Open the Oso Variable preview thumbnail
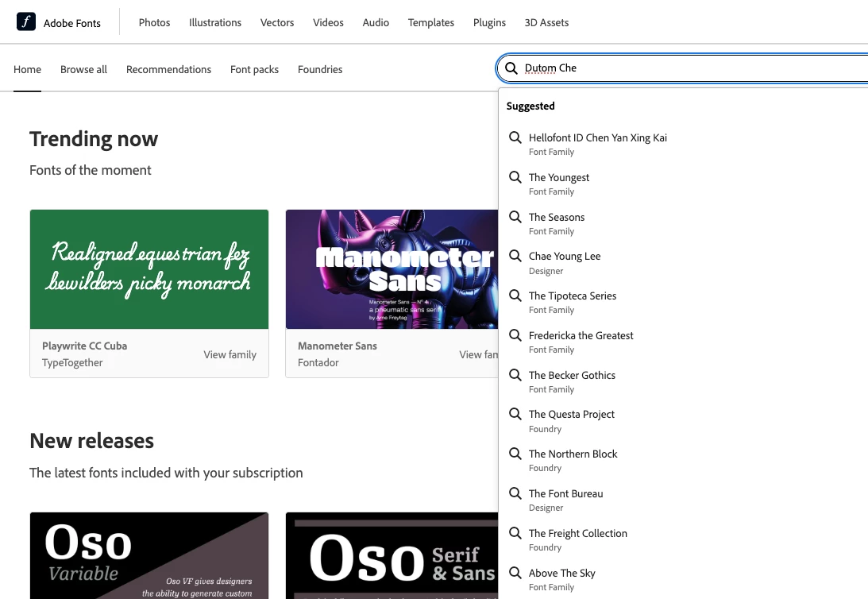Image resolution: width=868 pixels, height=599 pixels. point(149,555)
